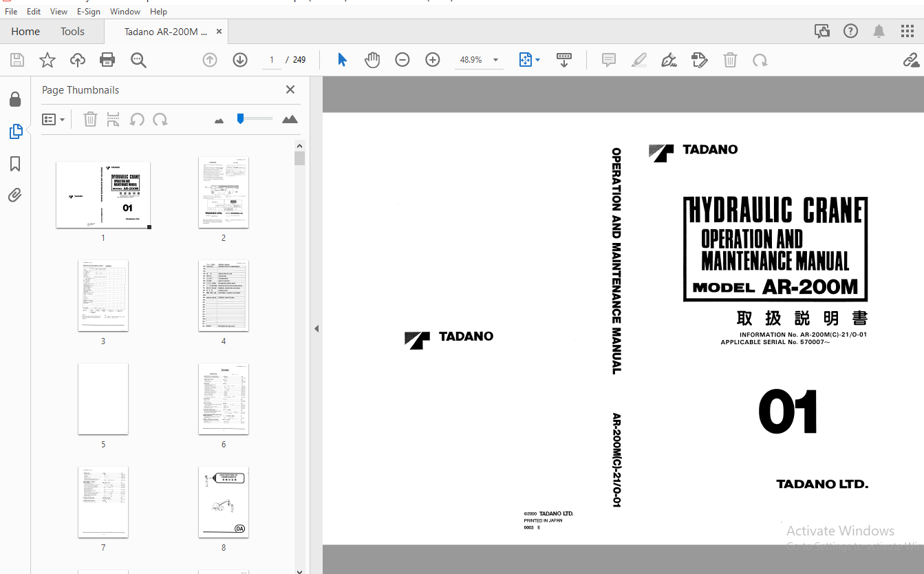
Task: Select the Tadano AR-200M document tab
Action: pos(165,32)
